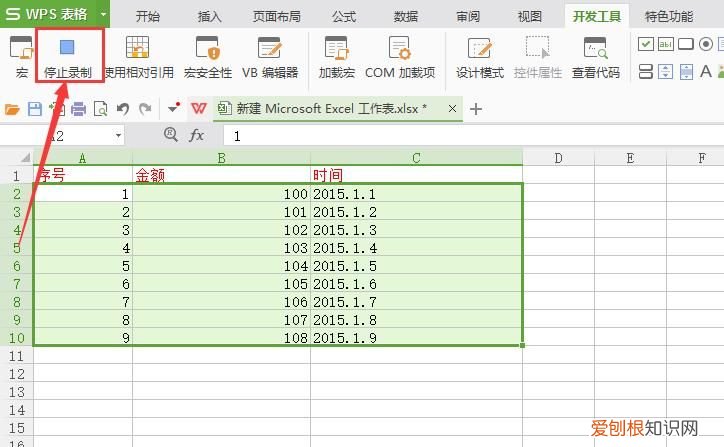Switch to 开始 tab
Viewport: 724px width, 447px height.
pyautogui.click(x=148, y=17)
